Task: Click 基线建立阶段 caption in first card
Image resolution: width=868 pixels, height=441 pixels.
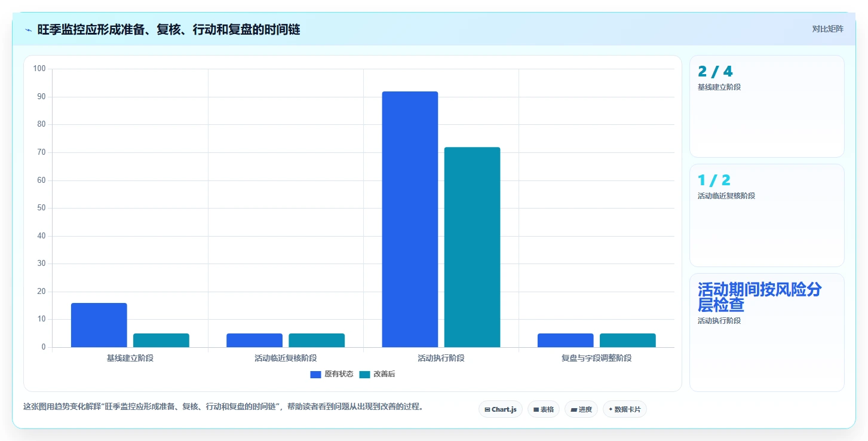Action: point(719,87)
